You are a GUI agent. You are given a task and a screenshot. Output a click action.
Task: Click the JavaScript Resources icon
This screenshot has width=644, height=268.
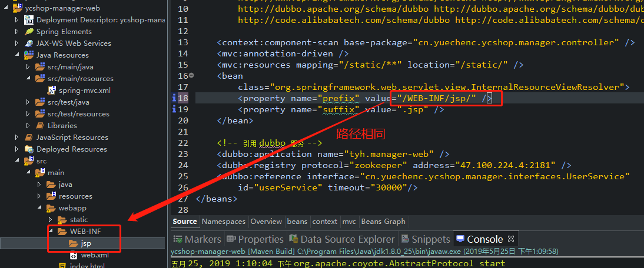(x=29, y=138)
